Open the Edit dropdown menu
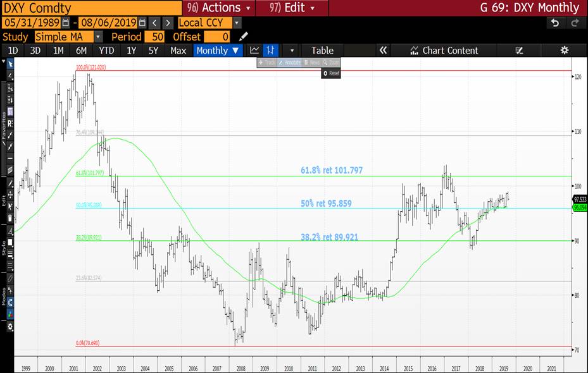Image resolution: width=588 pixels, height=373 pixels. tap(292, 8)
